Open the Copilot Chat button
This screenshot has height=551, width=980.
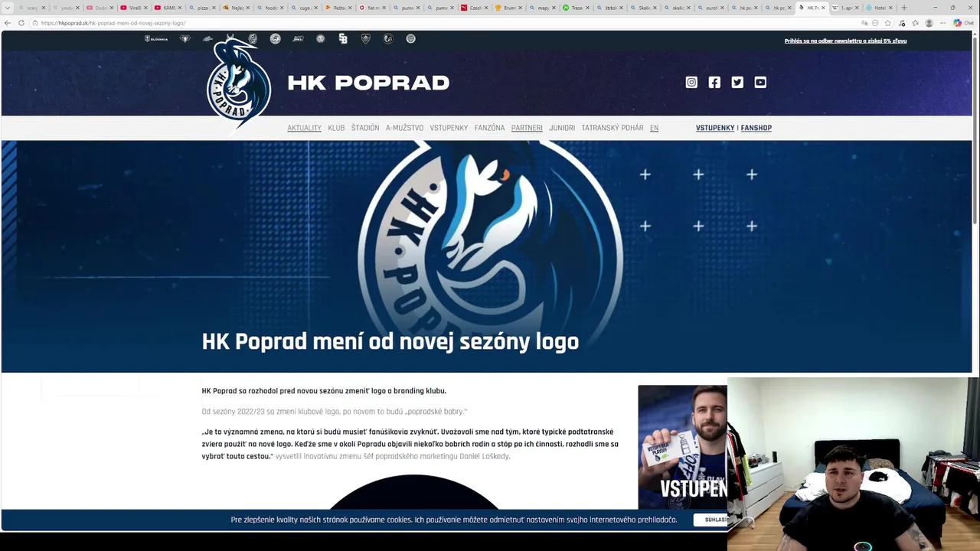pos(963,23)
